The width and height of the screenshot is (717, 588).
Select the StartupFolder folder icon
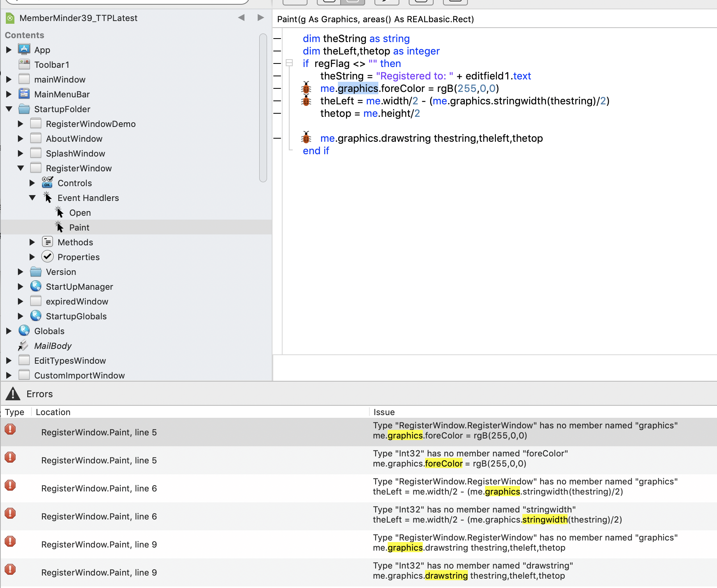coord(24,109)
